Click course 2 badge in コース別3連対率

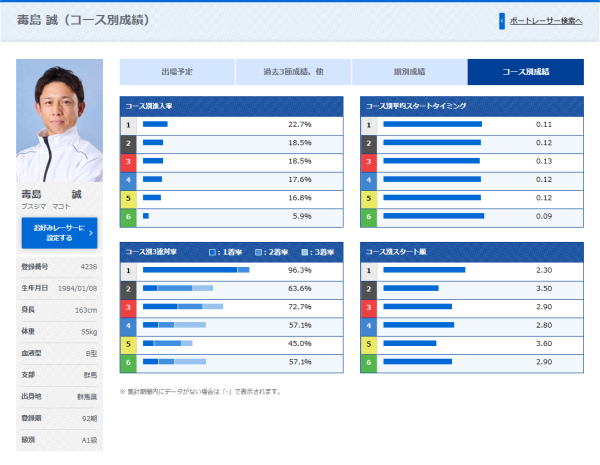point(129,289)
